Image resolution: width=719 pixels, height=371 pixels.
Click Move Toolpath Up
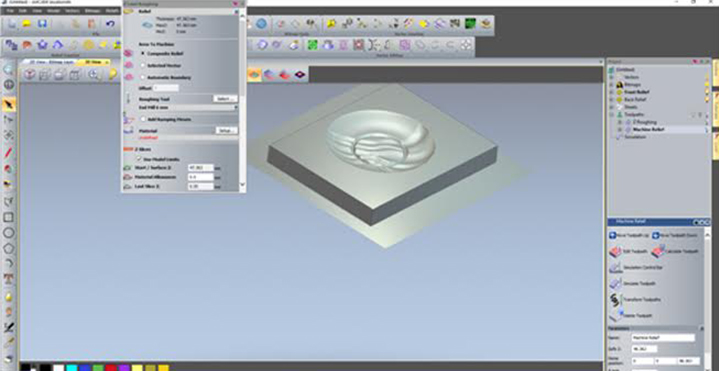coord(629,235)
